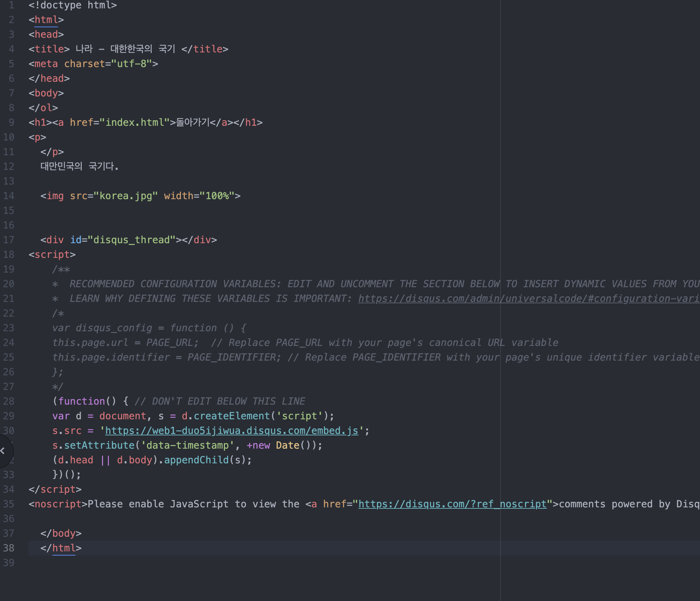
Task: Click empty line number 39 in gutter
Action: 9,563
